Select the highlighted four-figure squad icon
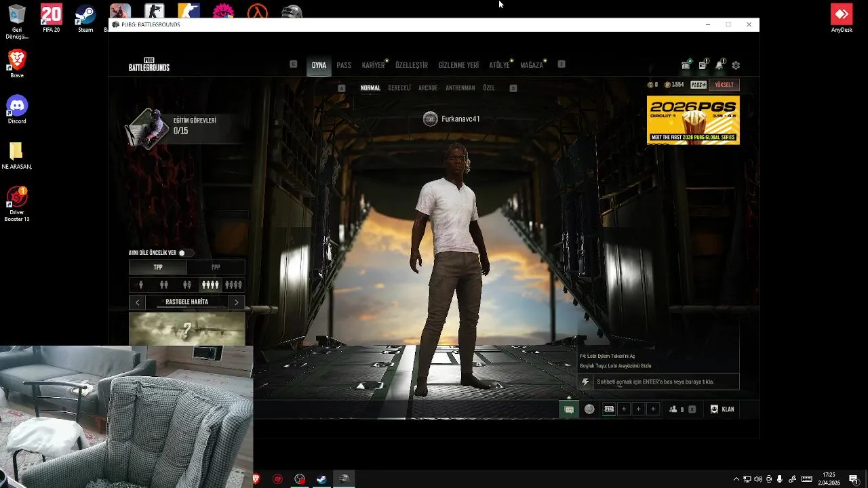Screen dimensions: 868x488 pyautogui.click(x=210, y=285)
